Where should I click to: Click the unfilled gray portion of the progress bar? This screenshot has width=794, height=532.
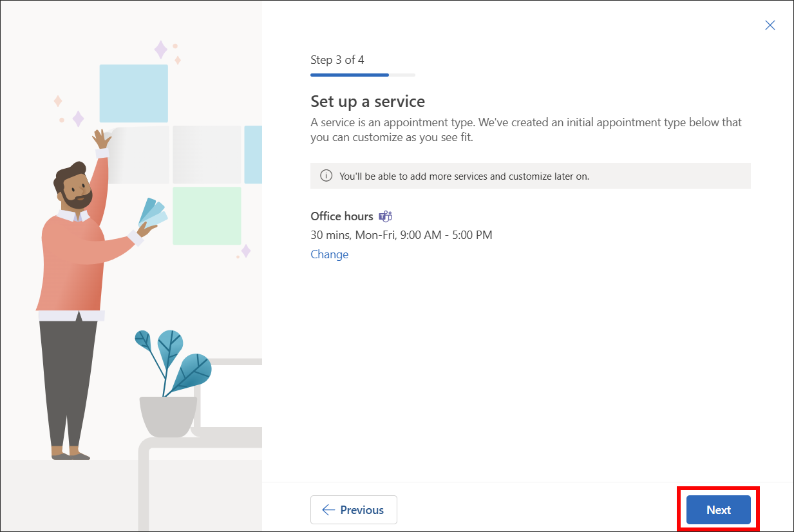402,75
